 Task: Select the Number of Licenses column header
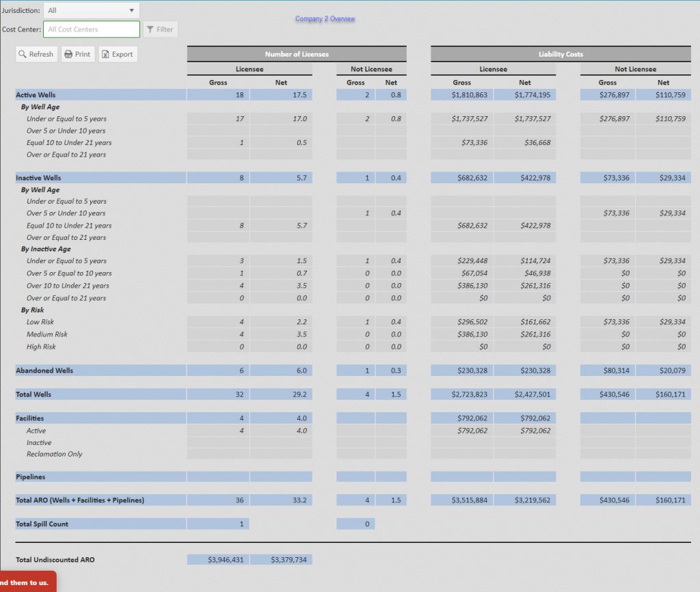[x=297, y=53]
